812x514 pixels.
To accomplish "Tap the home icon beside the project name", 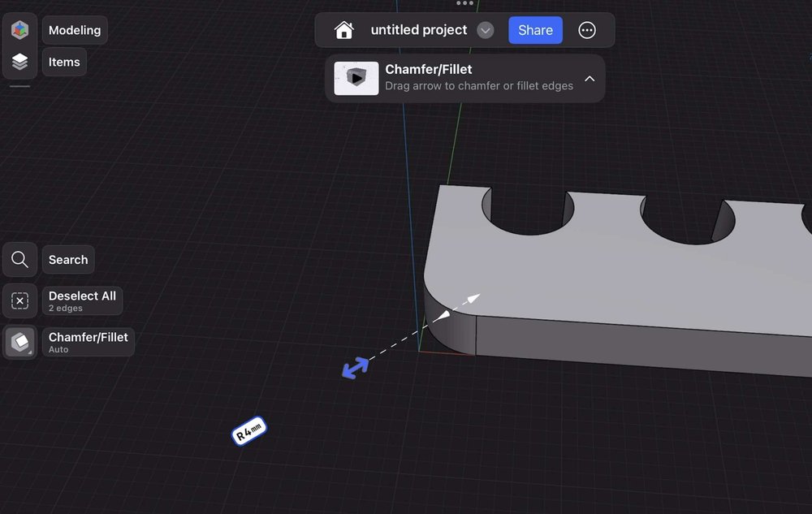I will (x=343, y=29).
